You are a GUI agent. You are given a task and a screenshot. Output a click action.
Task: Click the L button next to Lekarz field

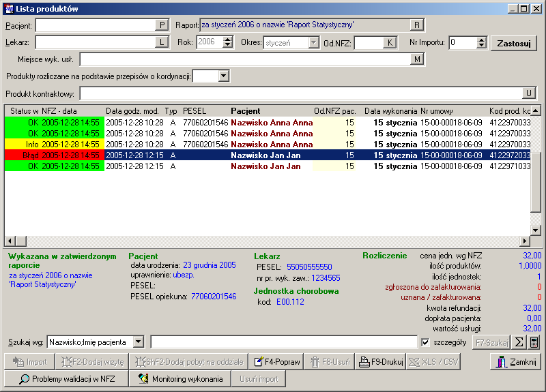pyautogui.click(x=162, y=42)
